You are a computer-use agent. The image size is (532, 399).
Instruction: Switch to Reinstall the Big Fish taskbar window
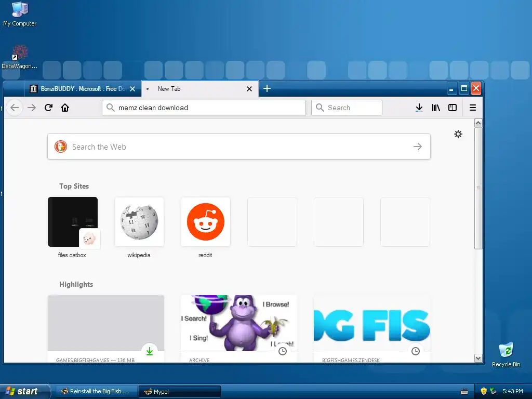[x=96, y=392]
